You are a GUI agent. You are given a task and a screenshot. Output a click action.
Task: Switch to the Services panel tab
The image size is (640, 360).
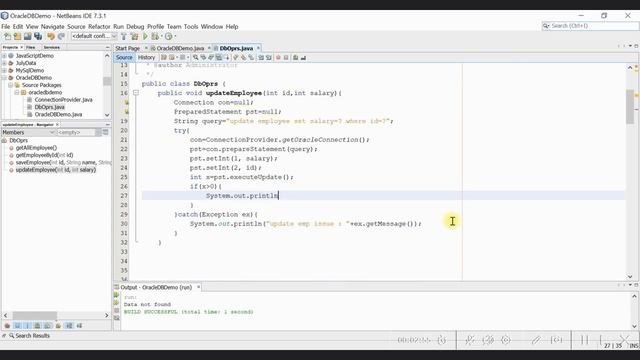click(52, 47)
